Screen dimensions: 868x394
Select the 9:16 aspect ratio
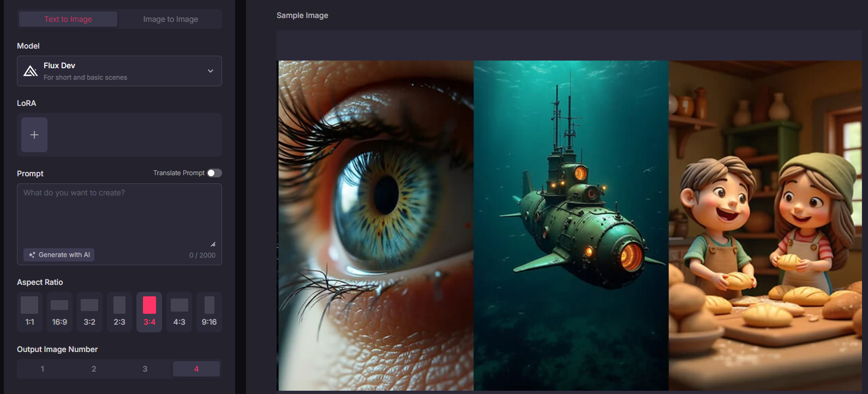point(209,312)
